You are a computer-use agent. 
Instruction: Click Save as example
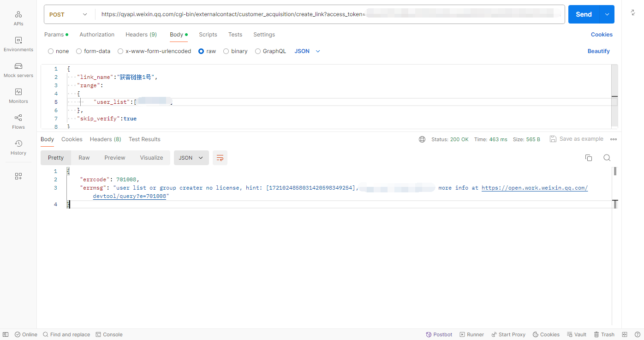577,139
